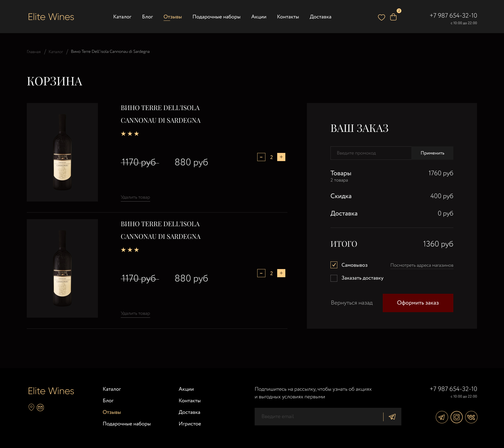Open the shopping bag cart icon
The width and height of the screenshot is (504, 448).
pos(393,17)
